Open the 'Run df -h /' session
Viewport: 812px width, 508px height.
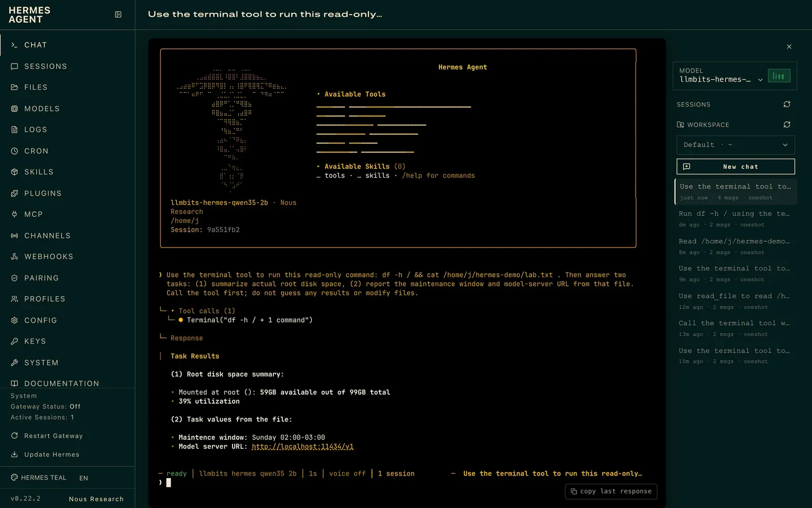735,219
